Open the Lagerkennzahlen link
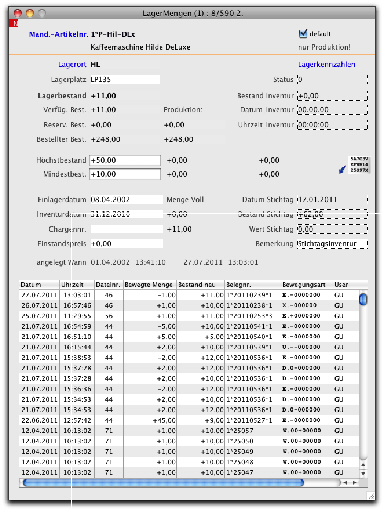Image resolution: width=388 pixels, height=516 pixels. point(327,64)
